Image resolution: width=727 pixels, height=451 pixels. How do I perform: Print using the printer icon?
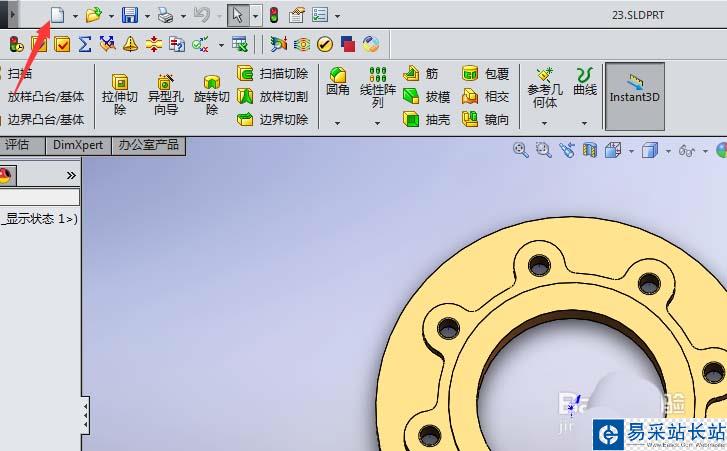point(166,15)
